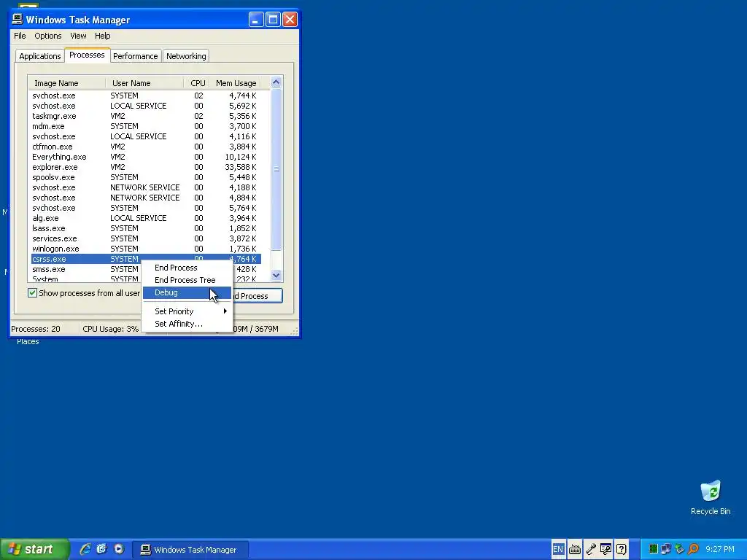Open the View menu

pyautogui.click(x=78, y=36)
